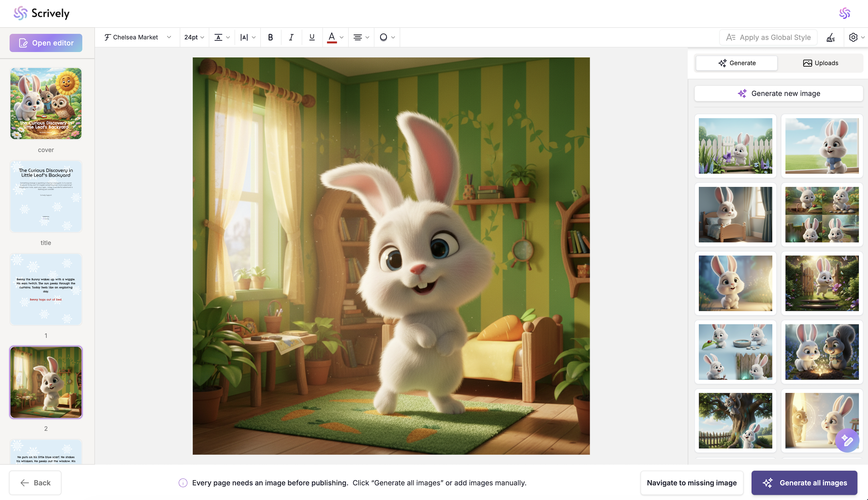Select the Generate tab
Viewport: 868px width, 500px height.
(x=736, y=63)
